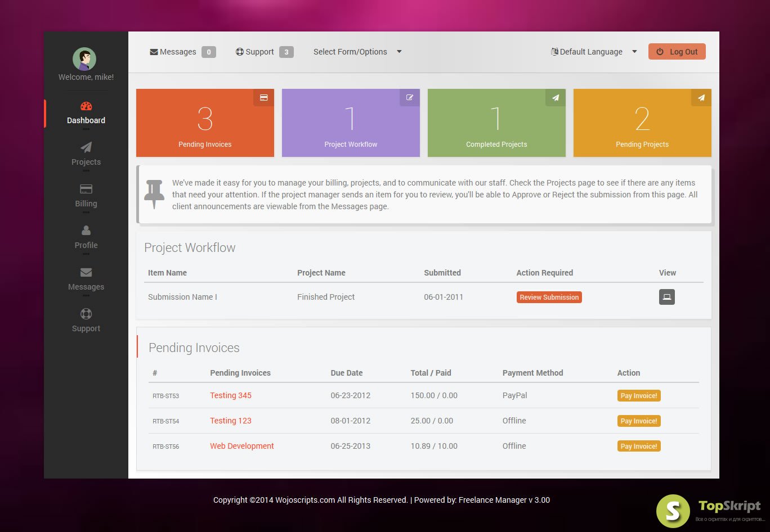Pay Invoice for RTB-ST53

[639, 395]
